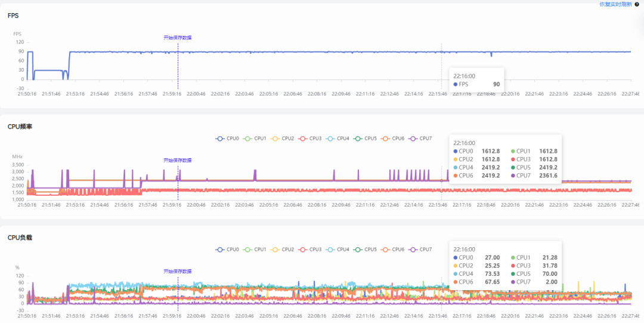Click the help question mark icon
Image resolution: width=644 pixels, height=323 pixels.
click(x=637, y=4)
